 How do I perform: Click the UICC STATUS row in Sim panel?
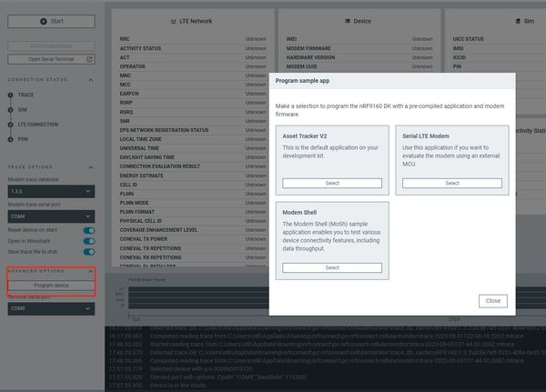click(x=499, y=39)
